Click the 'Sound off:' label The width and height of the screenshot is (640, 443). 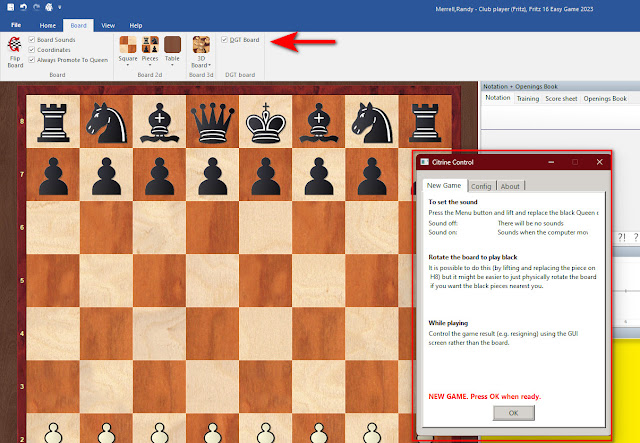[443, 223]
